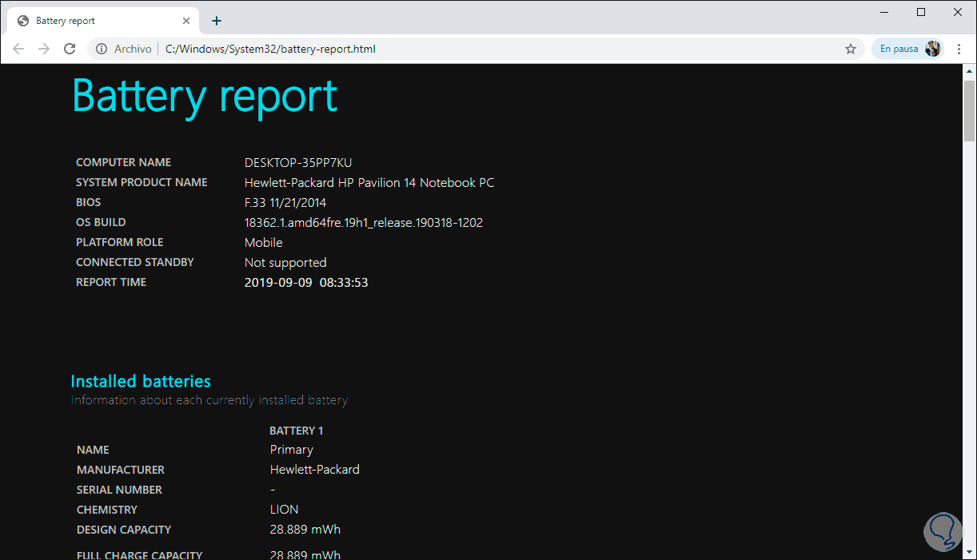977x560 pixels.
Task: Open a new tab with the plus button
Action: 217,21
